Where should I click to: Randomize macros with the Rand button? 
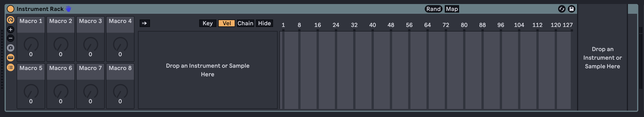click(x=433, y=9)
